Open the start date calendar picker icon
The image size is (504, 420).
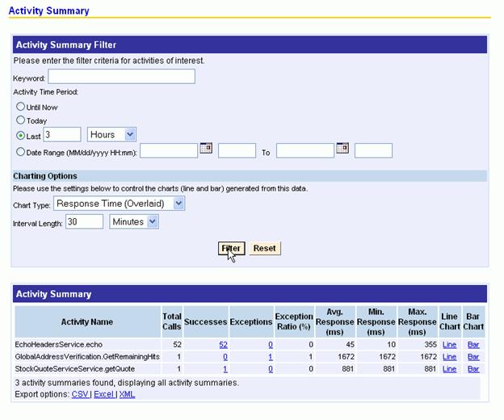coord(206,148)
